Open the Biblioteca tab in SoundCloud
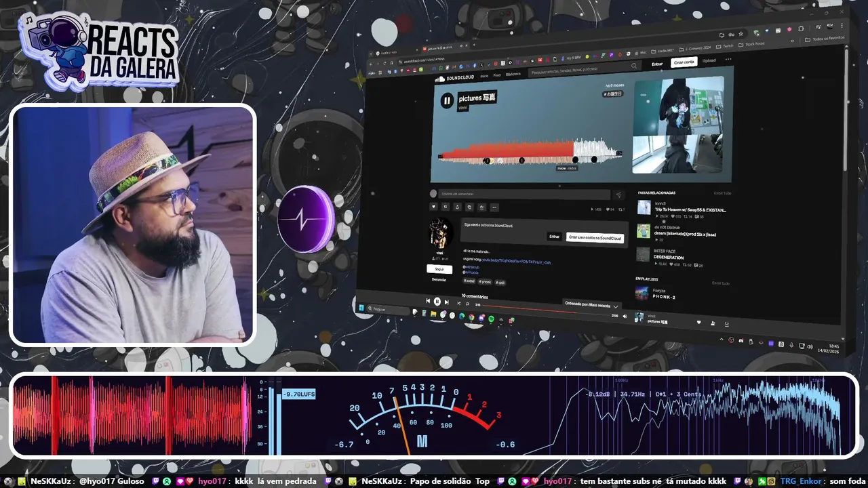Screen dimensions: 868x488 (513, 74)
